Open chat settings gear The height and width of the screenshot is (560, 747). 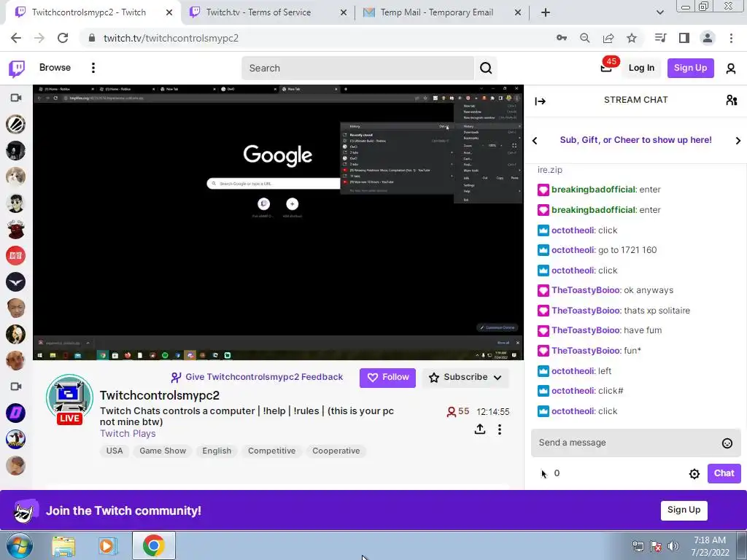tap(694, 474)
